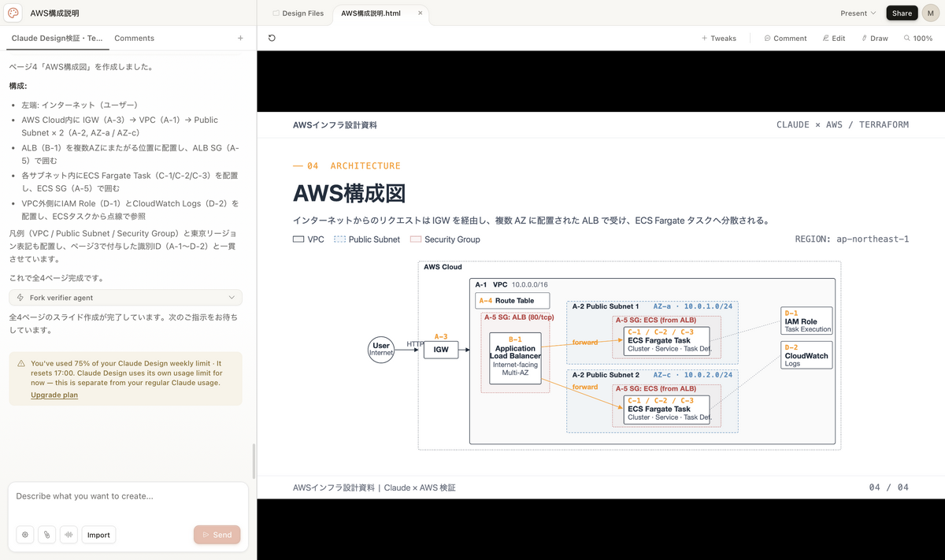Open the Present dropdown
Viewport: 945px width, 560px height.
[858, 13]
